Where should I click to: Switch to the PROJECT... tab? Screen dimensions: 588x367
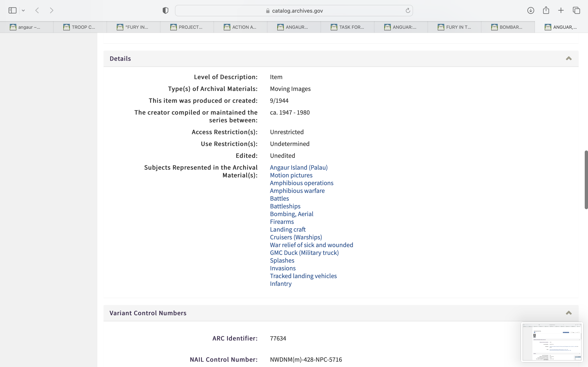tap(187, 27)
